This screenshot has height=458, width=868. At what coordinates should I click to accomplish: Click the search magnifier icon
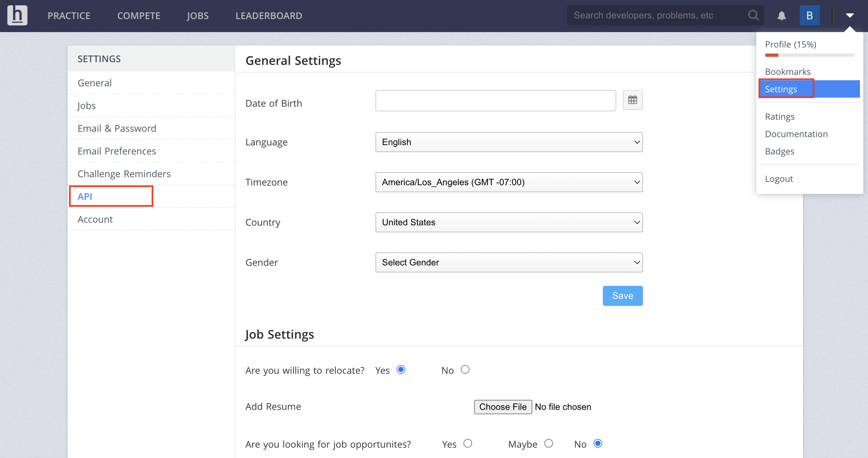point(753,15)
